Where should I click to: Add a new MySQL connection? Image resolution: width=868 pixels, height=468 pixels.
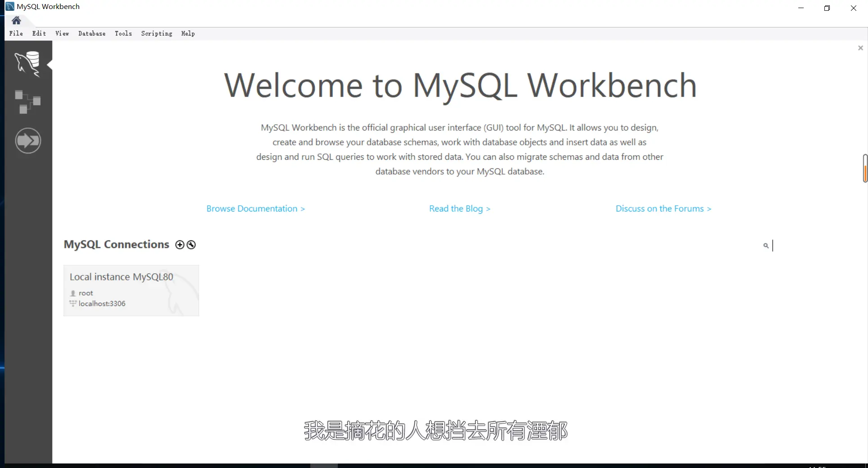click(x=180, y=245)
